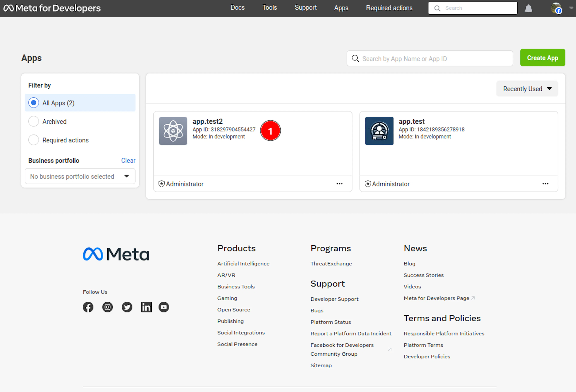This screenshot has height=392, width=576.
Task: Go to Apps in the header
Action: [341, 8]
